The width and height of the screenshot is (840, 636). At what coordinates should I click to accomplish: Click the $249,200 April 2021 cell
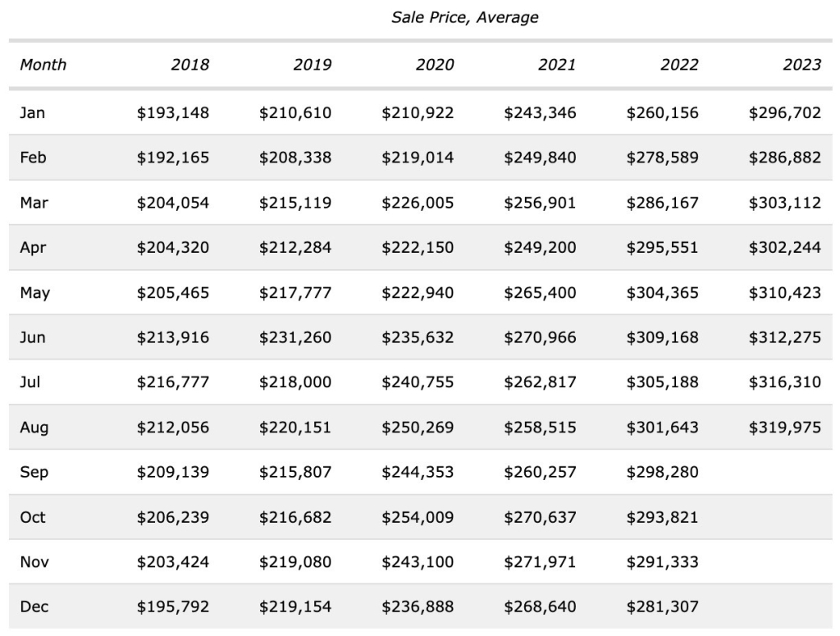540,247
